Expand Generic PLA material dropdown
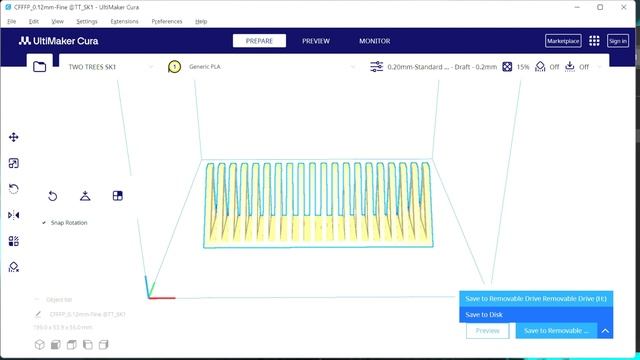The image size is (640, 360). pyautogui.click(x=353, y=67)
